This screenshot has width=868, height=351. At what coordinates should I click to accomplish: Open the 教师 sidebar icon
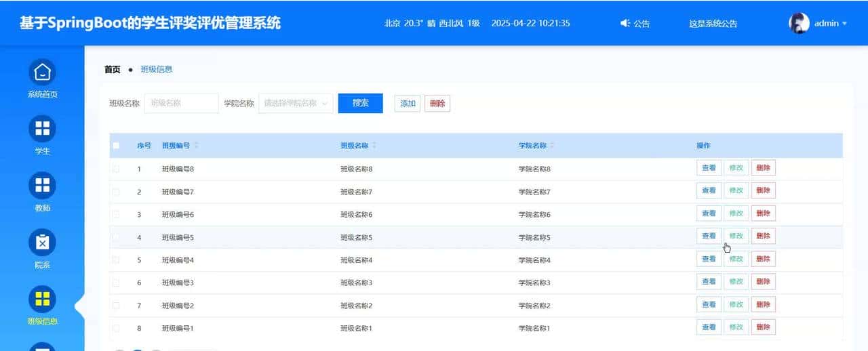click(x=42, y=186)
